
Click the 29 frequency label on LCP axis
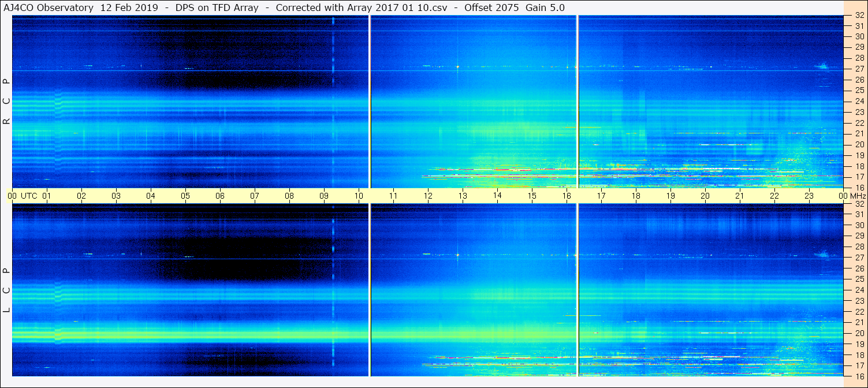pos(859,236)
